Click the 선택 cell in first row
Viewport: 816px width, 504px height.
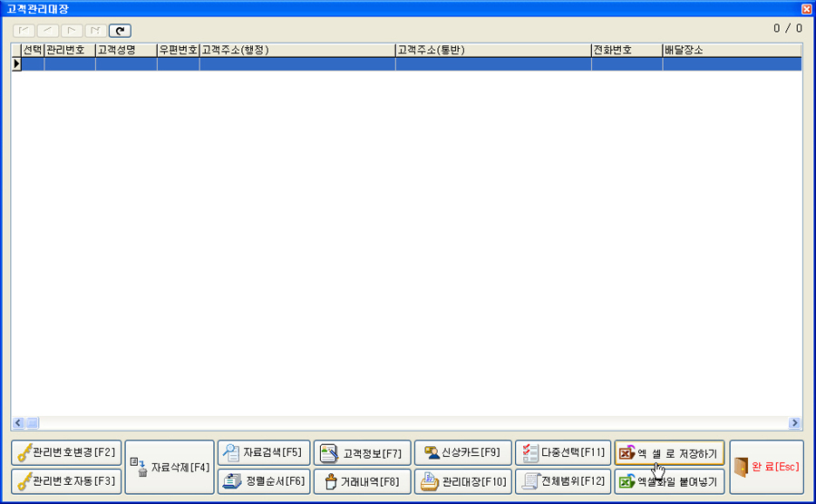[33, 64]
